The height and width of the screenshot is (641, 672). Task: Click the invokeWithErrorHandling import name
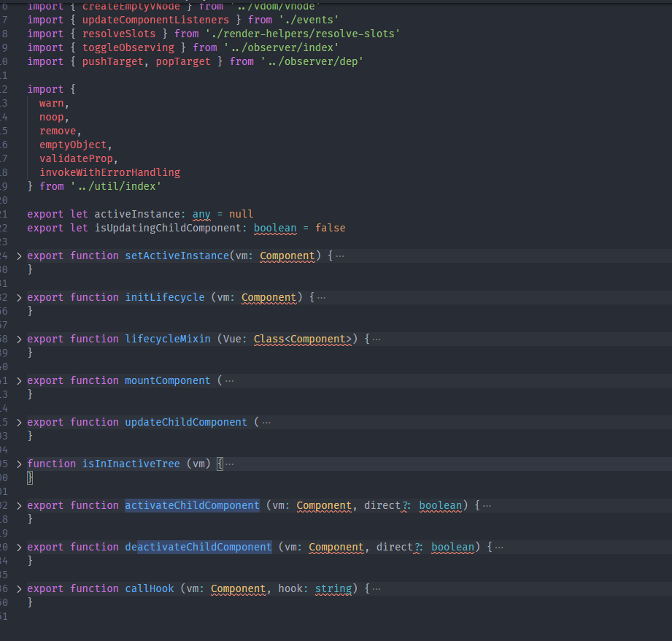point(109,173)
